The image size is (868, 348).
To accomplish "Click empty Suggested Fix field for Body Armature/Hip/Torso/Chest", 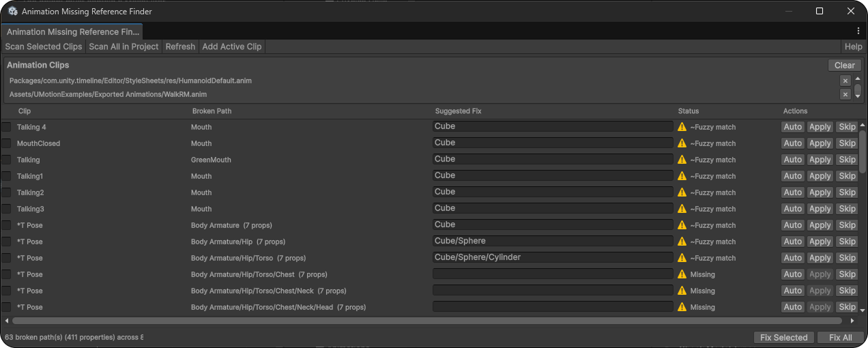I will tap(553, 274).
